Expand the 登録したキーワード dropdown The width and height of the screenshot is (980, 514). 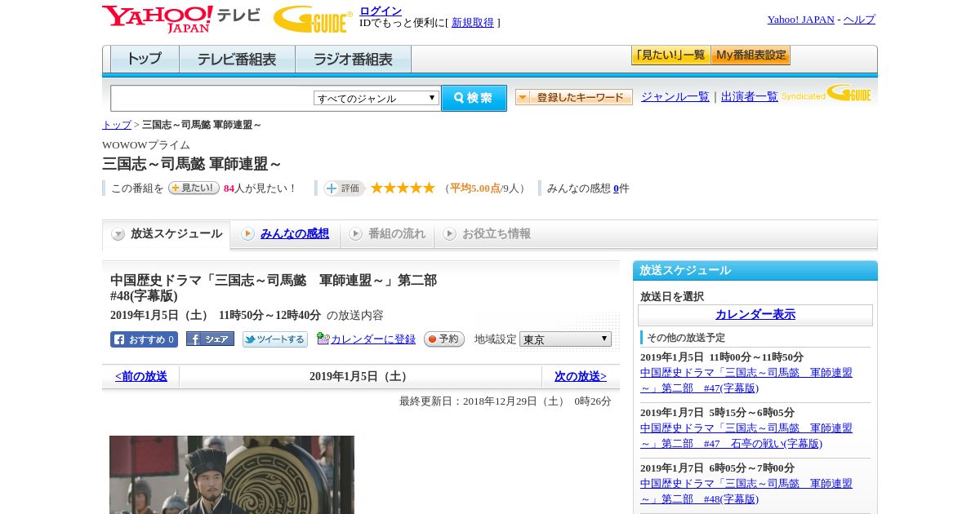[574, 97]
